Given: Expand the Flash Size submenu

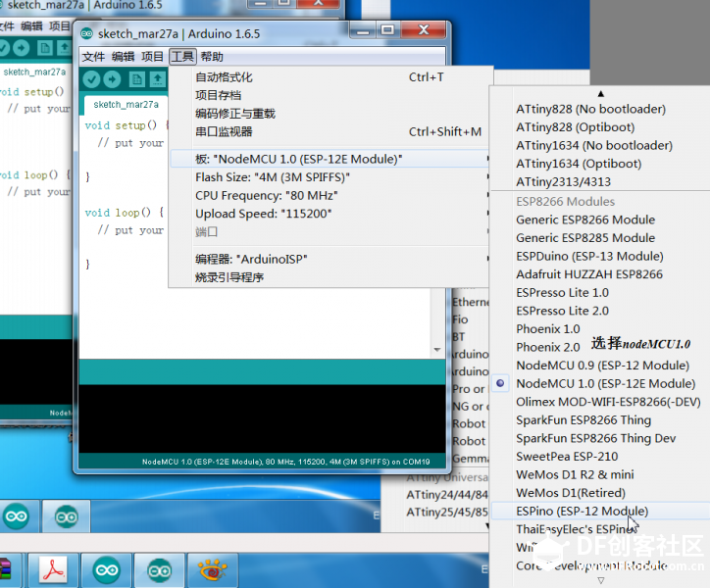Looking at the screenshot, I should (330, 177).
